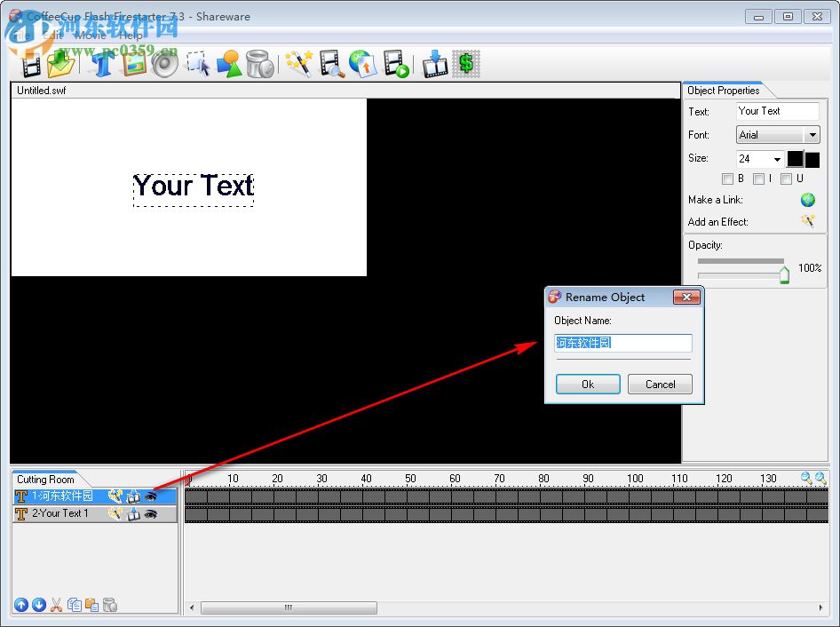
Task: Click the paste clipboard icon in Cutting Room
Action: [x=92, y=605]
